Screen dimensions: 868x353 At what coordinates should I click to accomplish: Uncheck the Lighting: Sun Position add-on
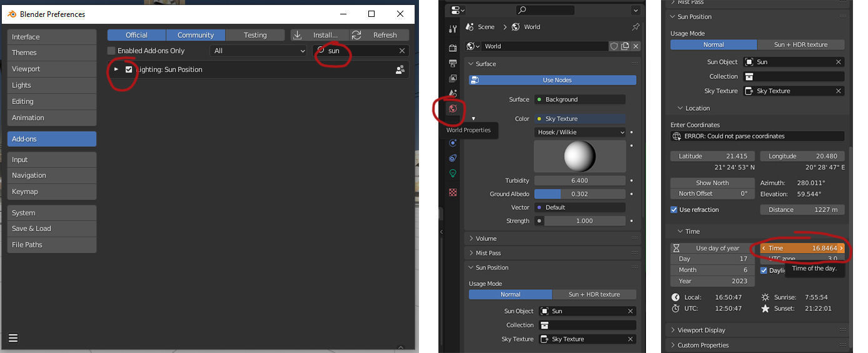(129, 69)
